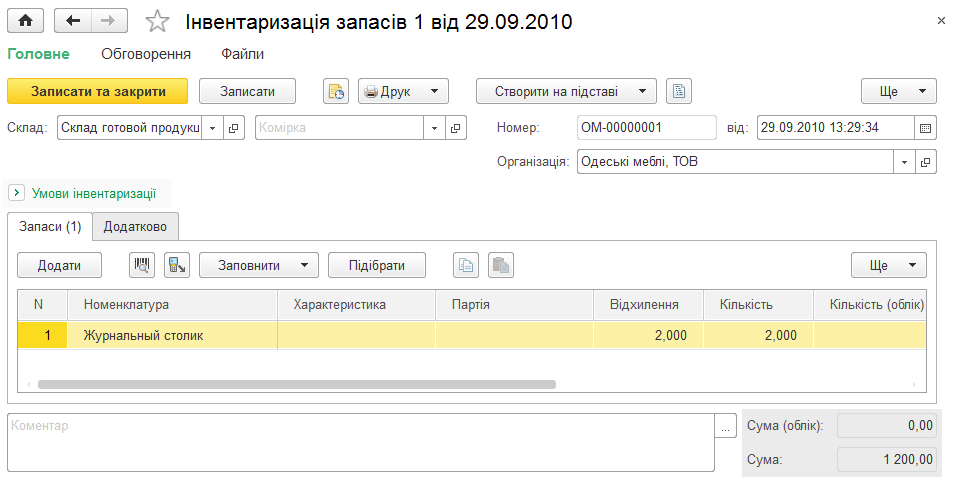Open Організація dropdown list
Viewport: 953px width, 485px height.
(x=904, y=162)
